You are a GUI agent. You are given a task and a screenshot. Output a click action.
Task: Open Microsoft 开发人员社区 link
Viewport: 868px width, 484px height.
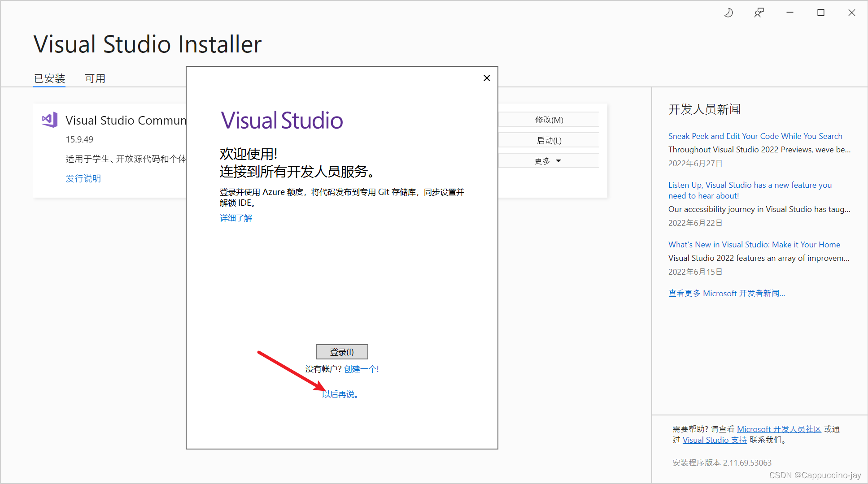[x=779, y=429]
